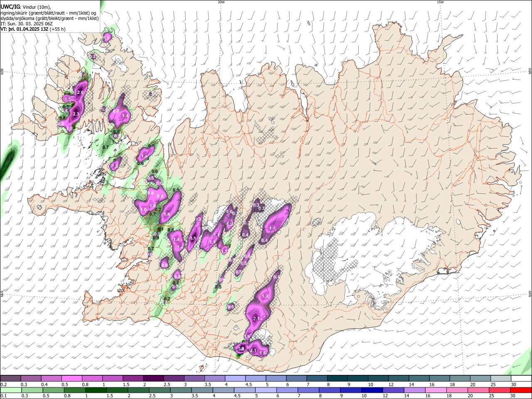Click the navy blue swatch in the lower legend
This screenshot has height=399, width=532.
[372, 390]
